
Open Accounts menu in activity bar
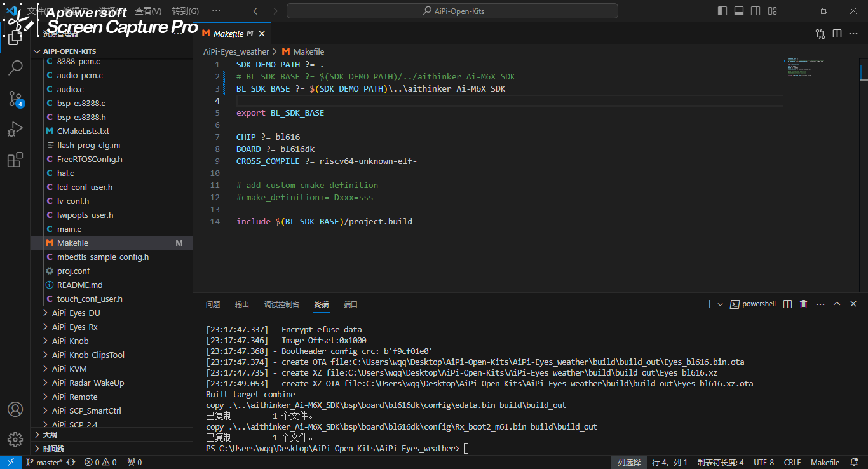(x=15, y=409)
